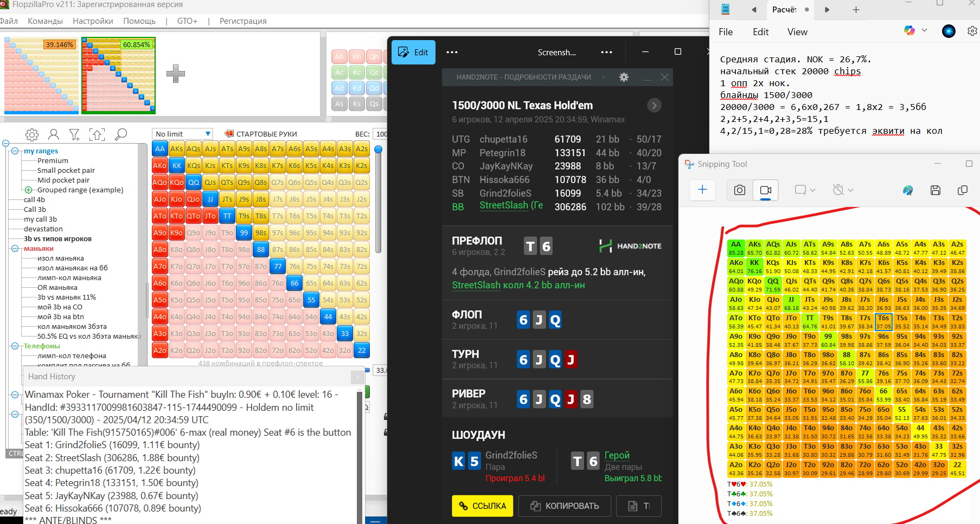Open the magnifier search icon in FlopzillaPro
Screen dimensions: 980x524
121,134
